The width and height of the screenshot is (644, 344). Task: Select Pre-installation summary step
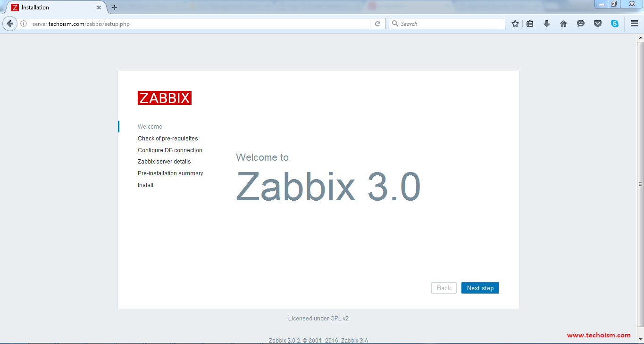(170, 173)
